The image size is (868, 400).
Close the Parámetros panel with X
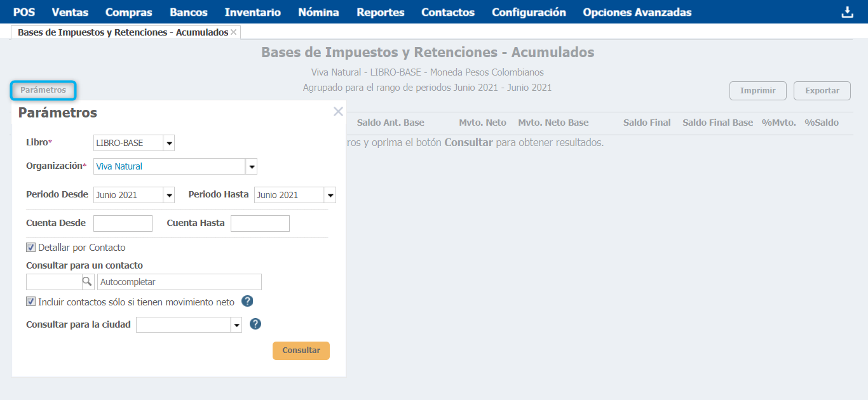[x=338, y=112]
